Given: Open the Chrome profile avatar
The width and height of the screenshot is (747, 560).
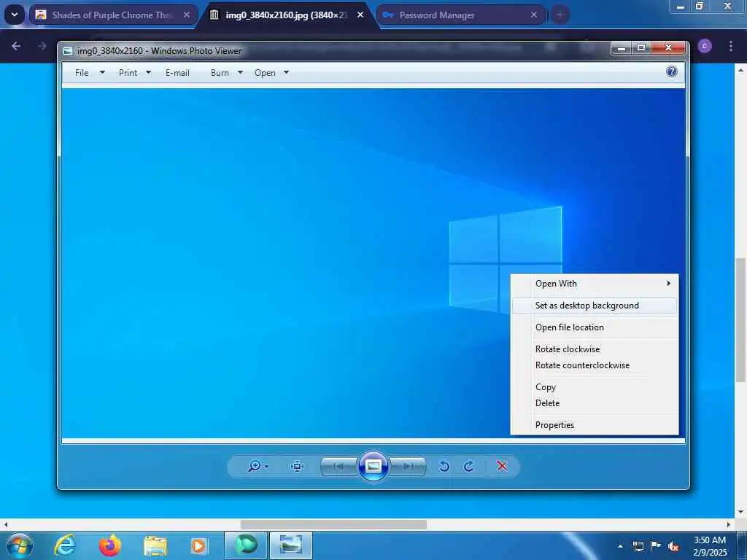Looking at the screenshot, I should pos(705,46).
